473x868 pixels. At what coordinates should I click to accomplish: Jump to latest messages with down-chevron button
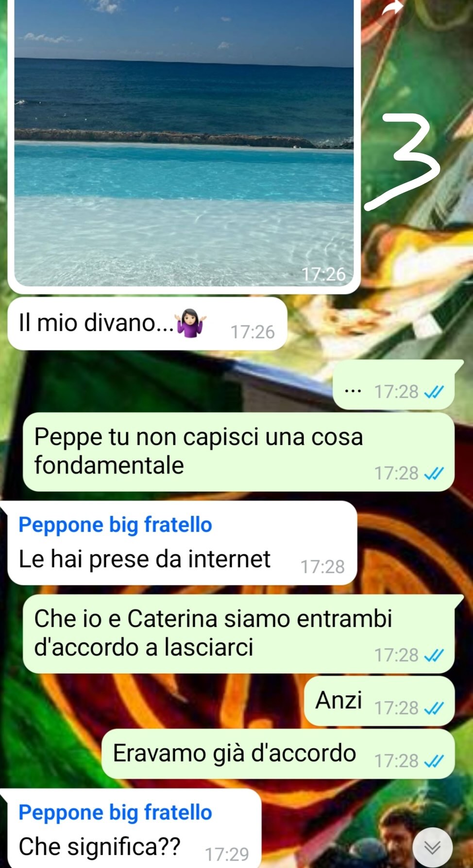pyautogui.click(x=432, y=847)
